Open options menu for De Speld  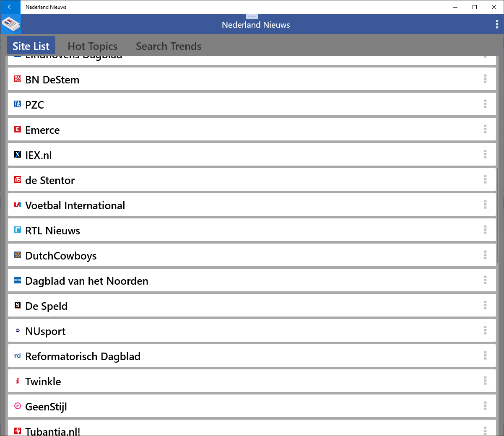point(485,305)
